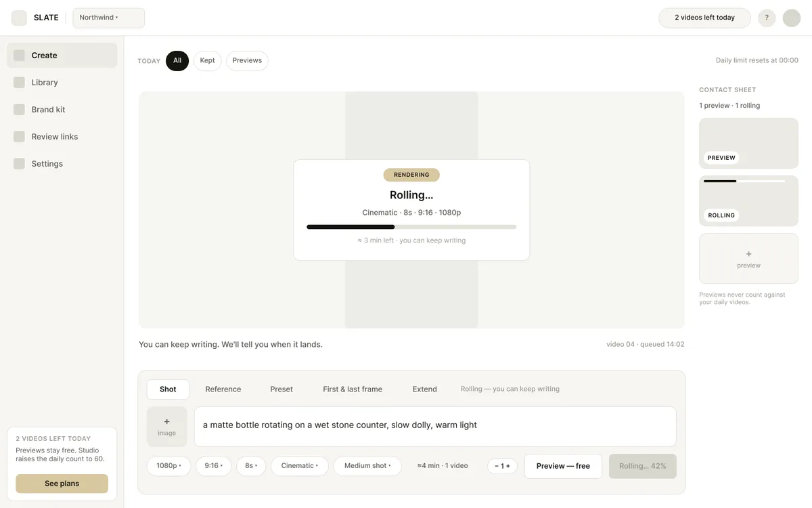Screen dimensions: 812x508
Task: Open the 8s duration dropdown
Action: (x=251, y=466)
